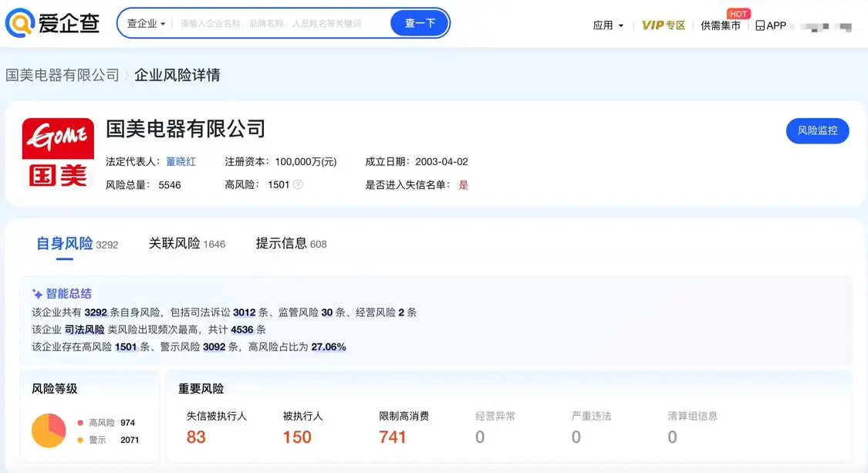This screenshot has height=473, width=868.
Task: Open the 应用 dropdown menu
Action: point(608,25)
